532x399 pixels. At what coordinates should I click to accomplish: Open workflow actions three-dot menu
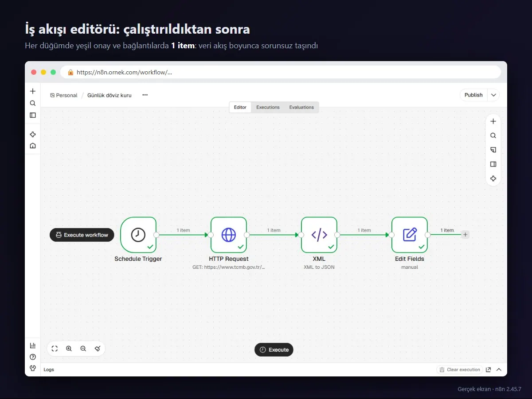point(145,95)
